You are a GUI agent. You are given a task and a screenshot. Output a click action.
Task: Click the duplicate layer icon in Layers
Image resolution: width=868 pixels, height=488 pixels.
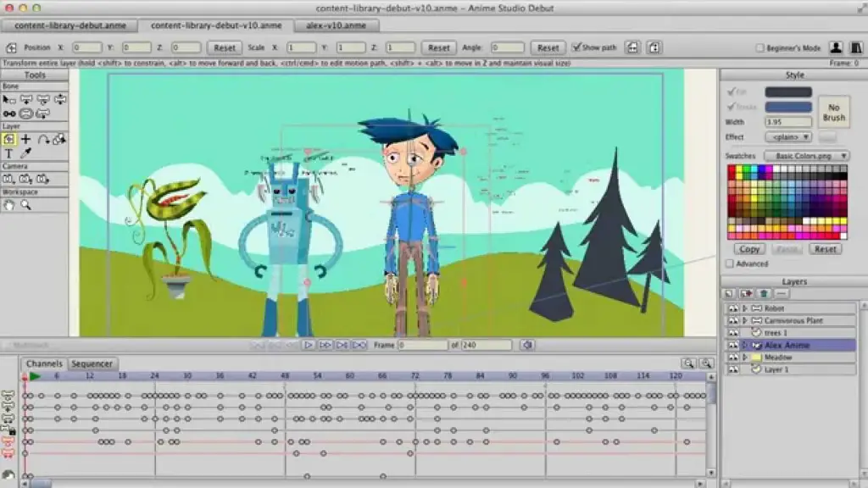tap(746, 294)
